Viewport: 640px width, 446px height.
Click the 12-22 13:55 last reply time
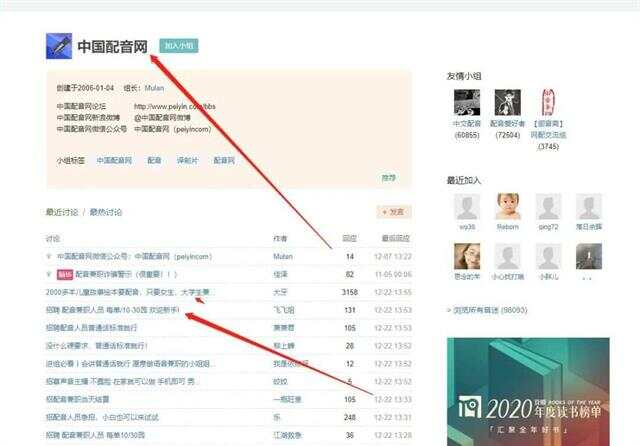(x=393, y=292)
